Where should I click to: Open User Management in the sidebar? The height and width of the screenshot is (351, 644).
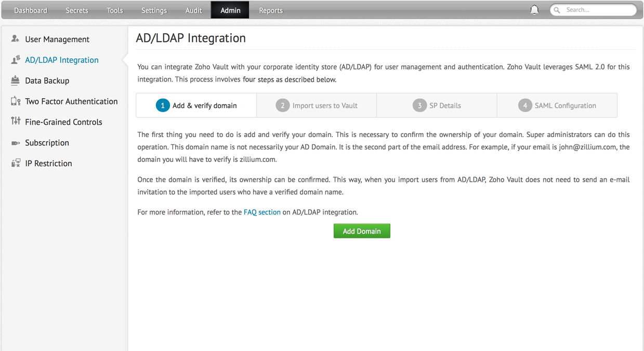pyautogui.click(x=57, y=39)
